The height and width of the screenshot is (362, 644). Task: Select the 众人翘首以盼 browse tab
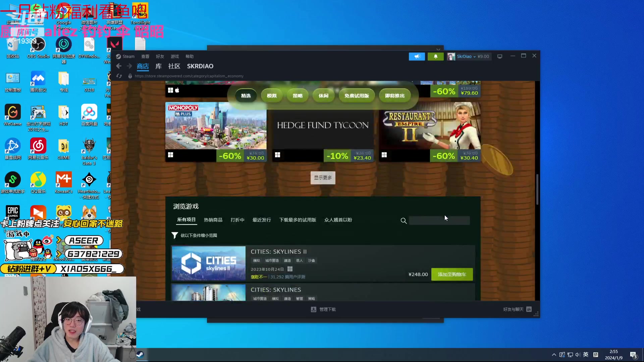[x=338, y=220]
